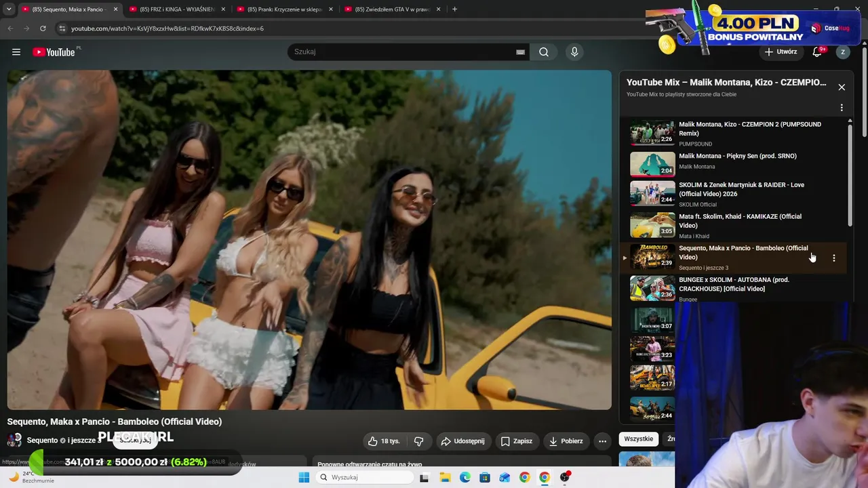Close the Sequento, Maka x Pancio tab
868x488 pixels.
point(115,9)
